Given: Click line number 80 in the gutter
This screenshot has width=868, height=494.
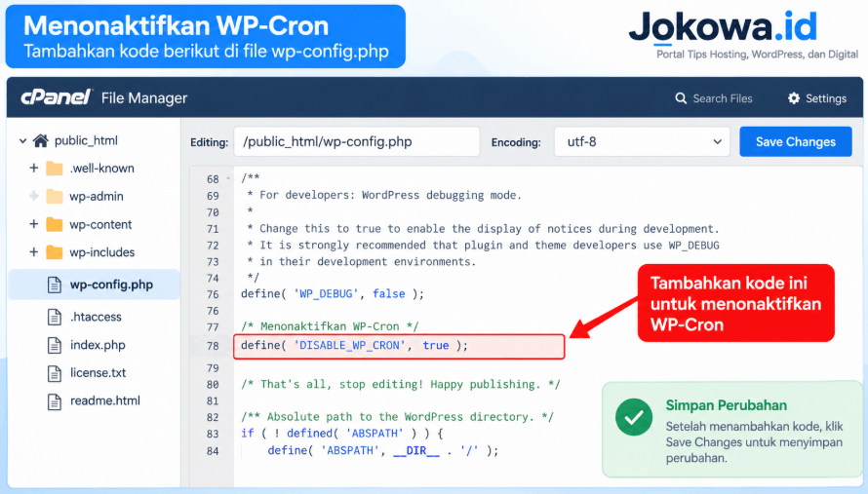Looking at the screenshot, I should (213, 385).
